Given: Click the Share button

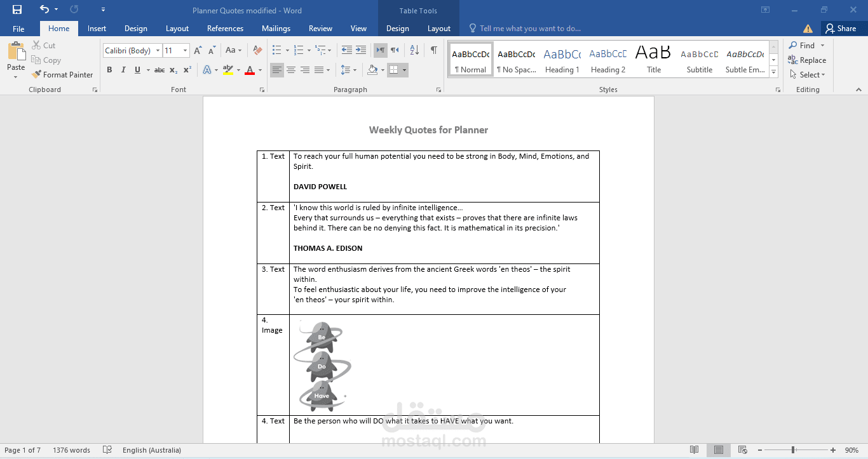Looking at the screenshot, I should click(841, 29).
